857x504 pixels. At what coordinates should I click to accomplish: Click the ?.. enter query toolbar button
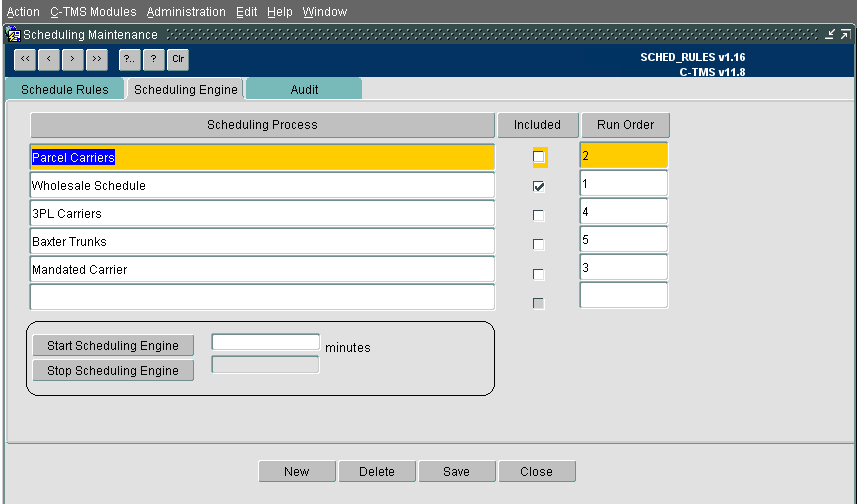pyautogui.click(x=130, y=60)
